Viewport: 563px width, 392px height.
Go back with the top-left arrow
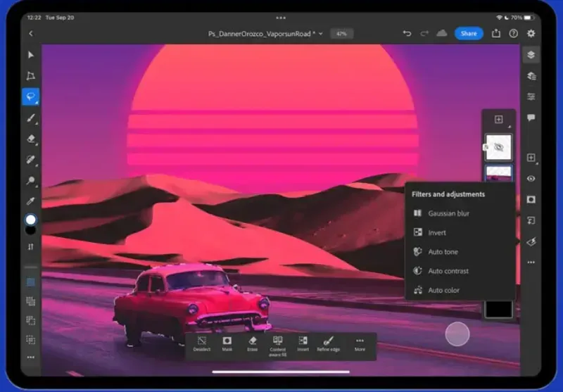(31, 33)
